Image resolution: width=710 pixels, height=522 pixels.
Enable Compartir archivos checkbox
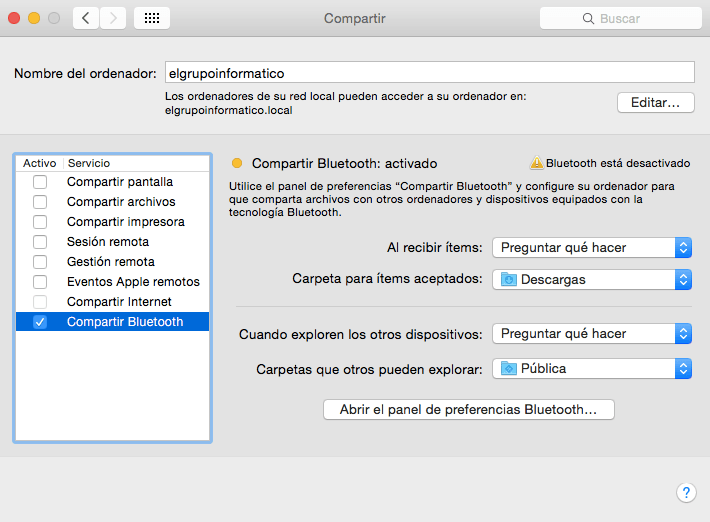point(40,202)
